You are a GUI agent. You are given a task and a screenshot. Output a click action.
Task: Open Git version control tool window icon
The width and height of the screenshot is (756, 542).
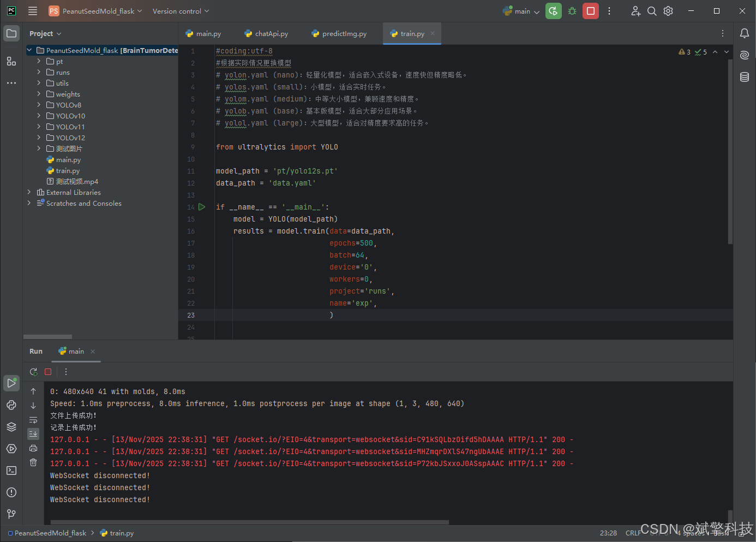click(x=11, y=514)
